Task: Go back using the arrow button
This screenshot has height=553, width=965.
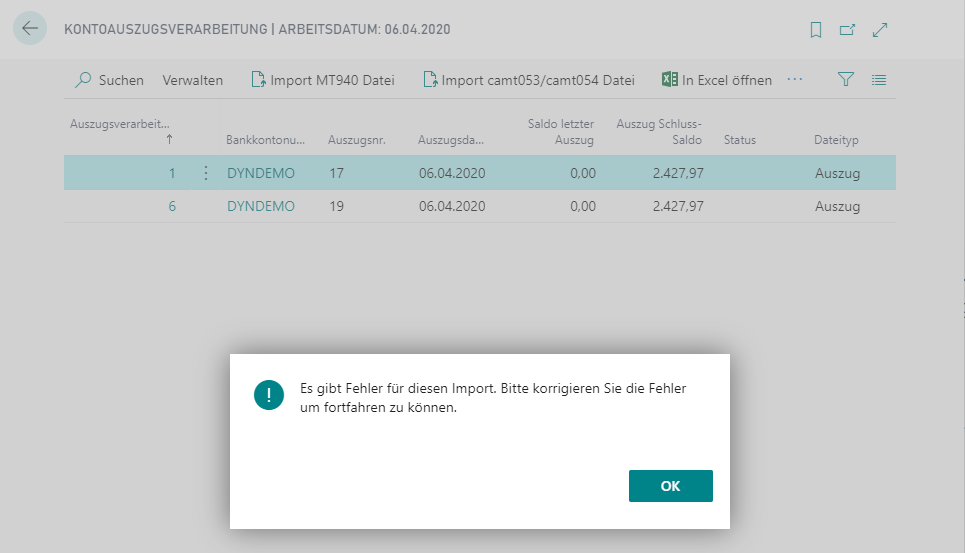Action: [30, 28]
